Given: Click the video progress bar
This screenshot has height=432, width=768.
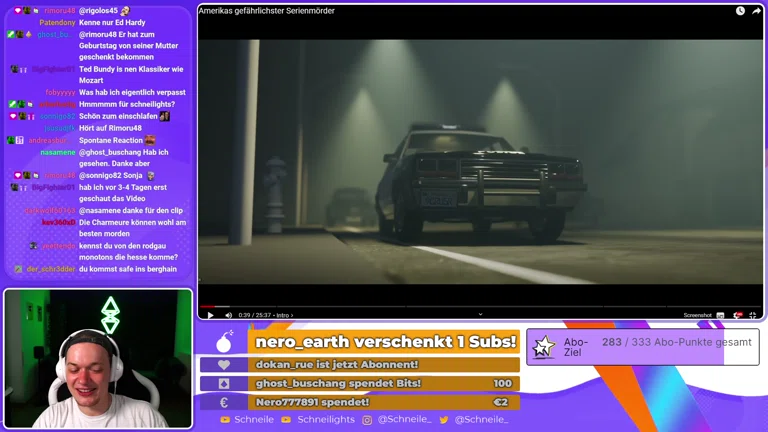Looking at the screenshot, I should 480,307.
